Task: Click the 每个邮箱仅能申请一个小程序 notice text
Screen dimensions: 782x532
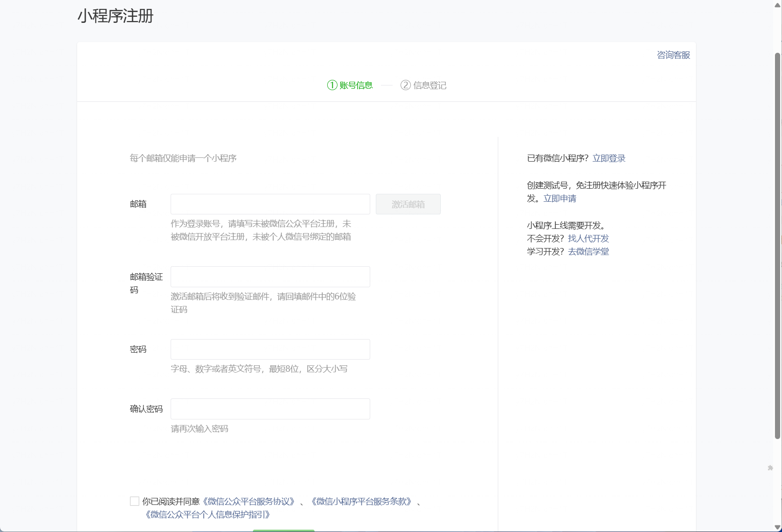Action: click(x=183, y=158)
